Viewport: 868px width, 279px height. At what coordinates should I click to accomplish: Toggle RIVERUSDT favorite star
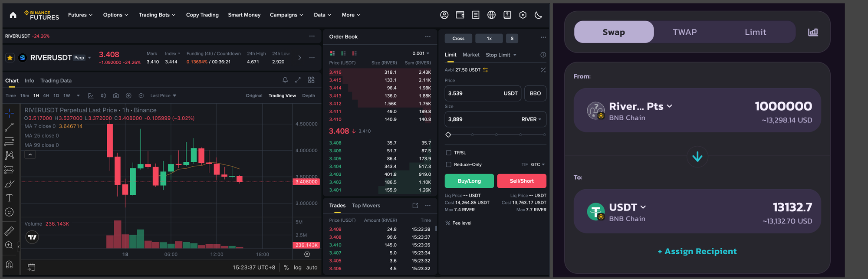(x=10, y=57)
